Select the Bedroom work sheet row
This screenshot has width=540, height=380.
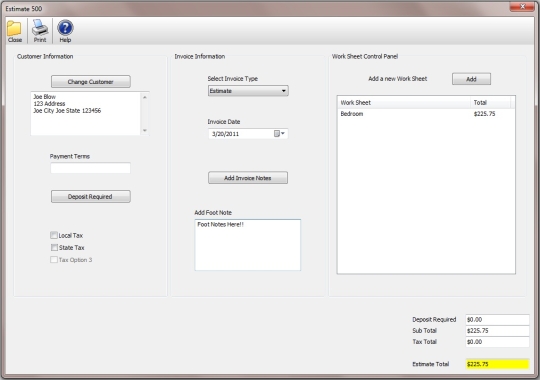(x=426, y=114)
